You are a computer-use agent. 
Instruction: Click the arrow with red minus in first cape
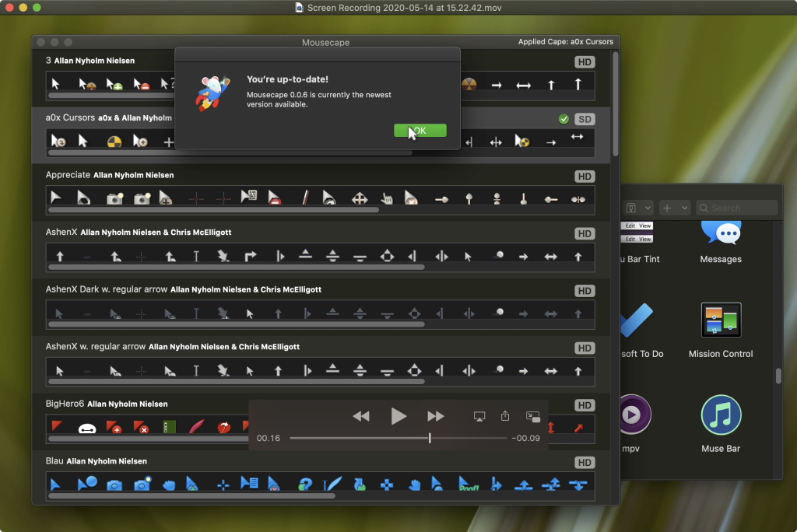pos(142,84)
